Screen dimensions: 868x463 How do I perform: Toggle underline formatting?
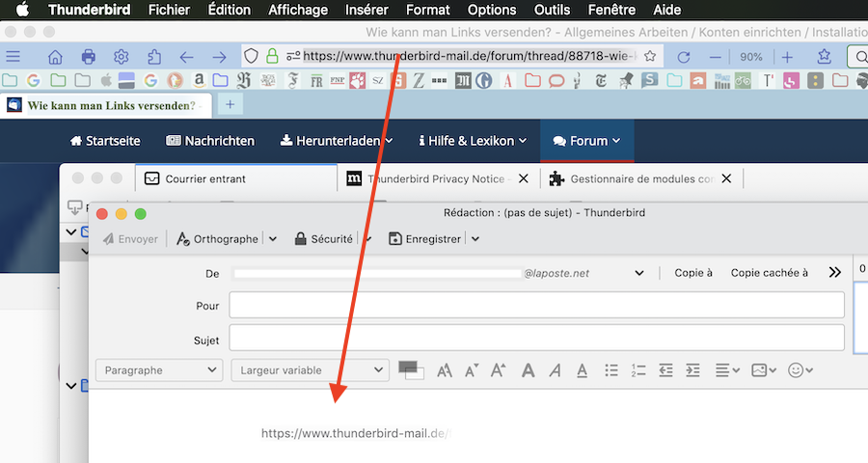point(582,370)
